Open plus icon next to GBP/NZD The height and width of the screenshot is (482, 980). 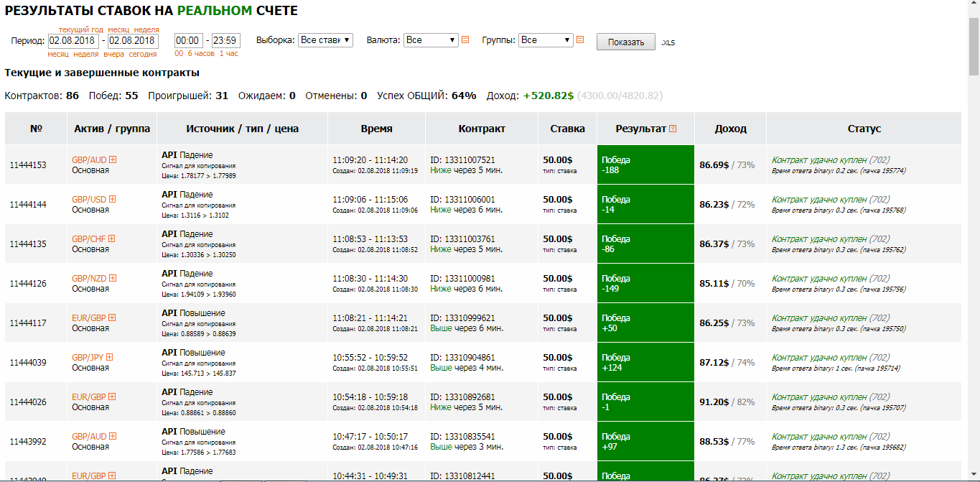tap(112, 279)
